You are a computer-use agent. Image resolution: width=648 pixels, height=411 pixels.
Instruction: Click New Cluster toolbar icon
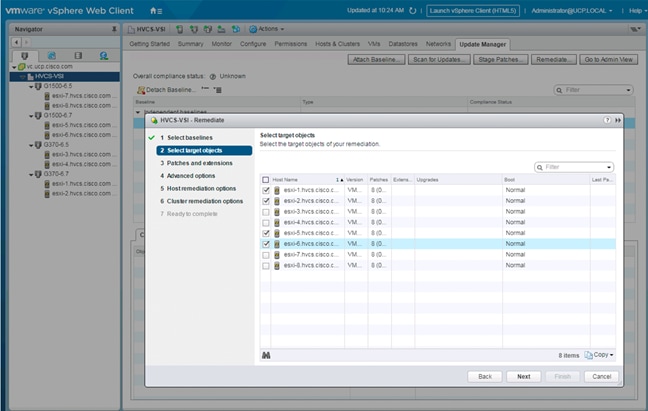193,29
